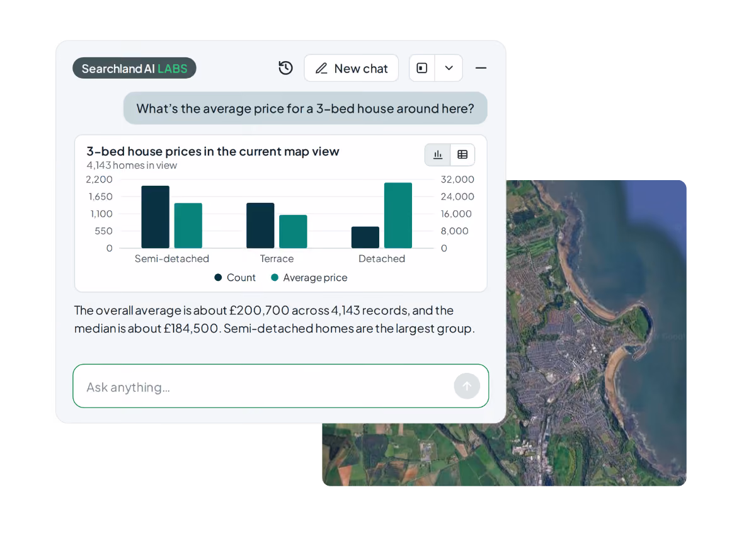Open chat history clock icon
Image resolution: width=756 pixels, height=553 pixels.
(x=285, y=68)
